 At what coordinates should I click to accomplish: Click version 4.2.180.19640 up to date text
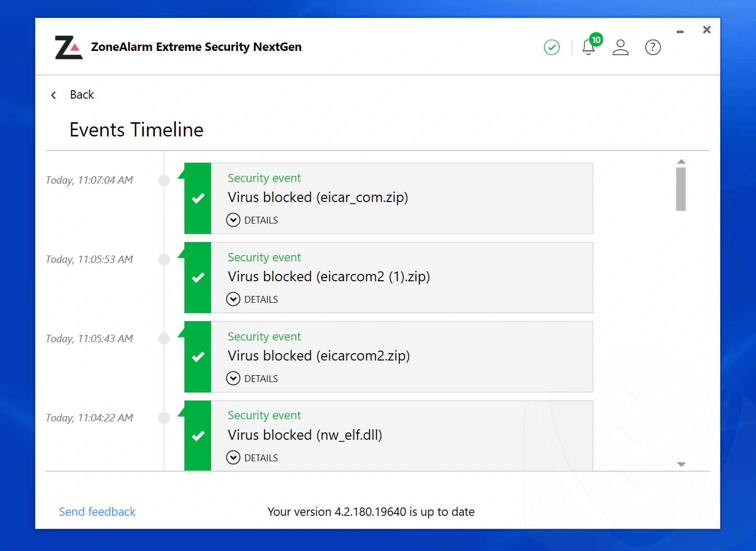(371, 512)
